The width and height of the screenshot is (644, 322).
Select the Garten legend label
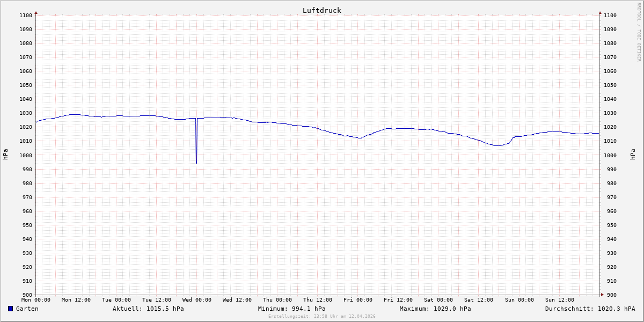[x=27, y=309]
